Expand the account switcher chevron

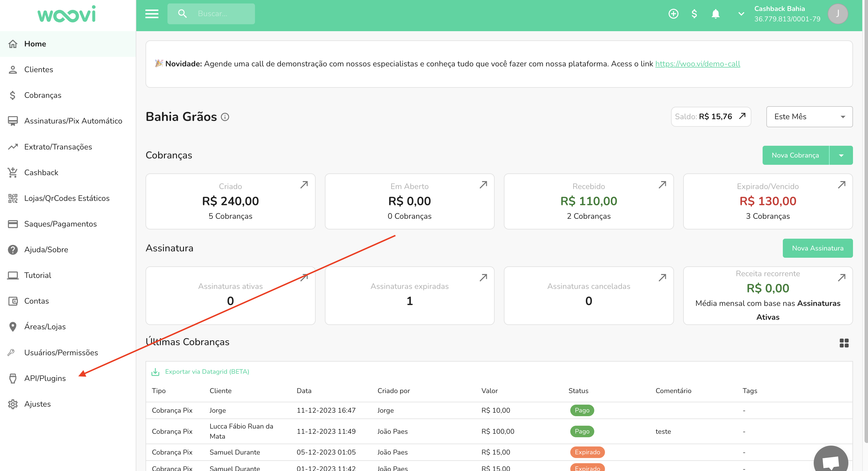741,14
